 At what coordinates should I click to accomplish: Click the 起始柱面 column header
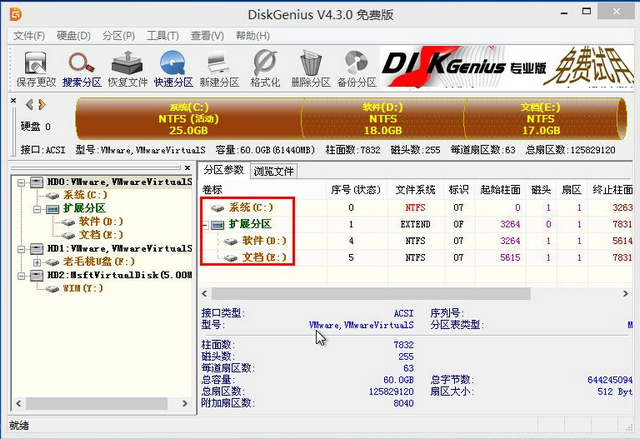pos(500,190)
